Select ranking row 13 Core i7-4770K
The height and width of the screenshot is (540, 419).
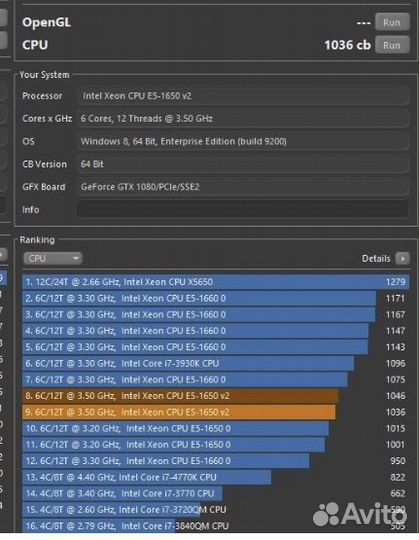click(x=216, y=477)
